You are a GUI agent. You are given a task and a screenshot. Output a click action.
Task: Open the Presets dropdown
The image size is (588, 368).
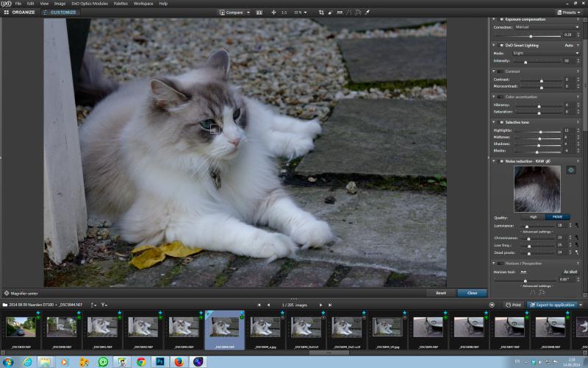568,13
